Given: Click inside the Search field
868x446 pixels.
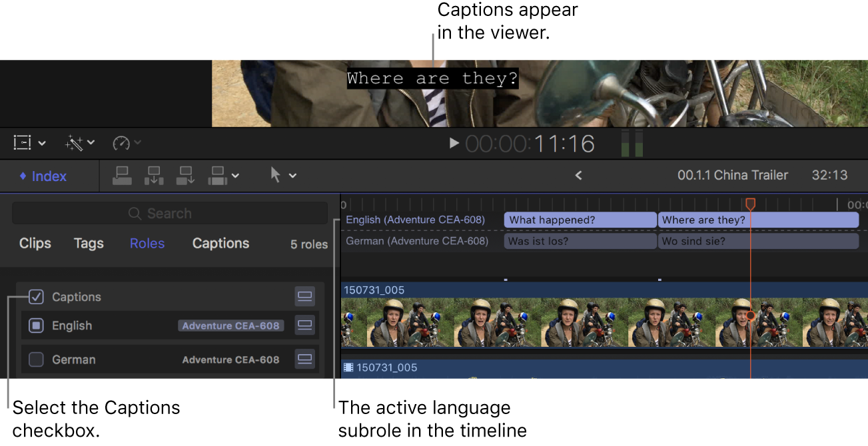Looking at the screenshot, I should coord(169,213).
